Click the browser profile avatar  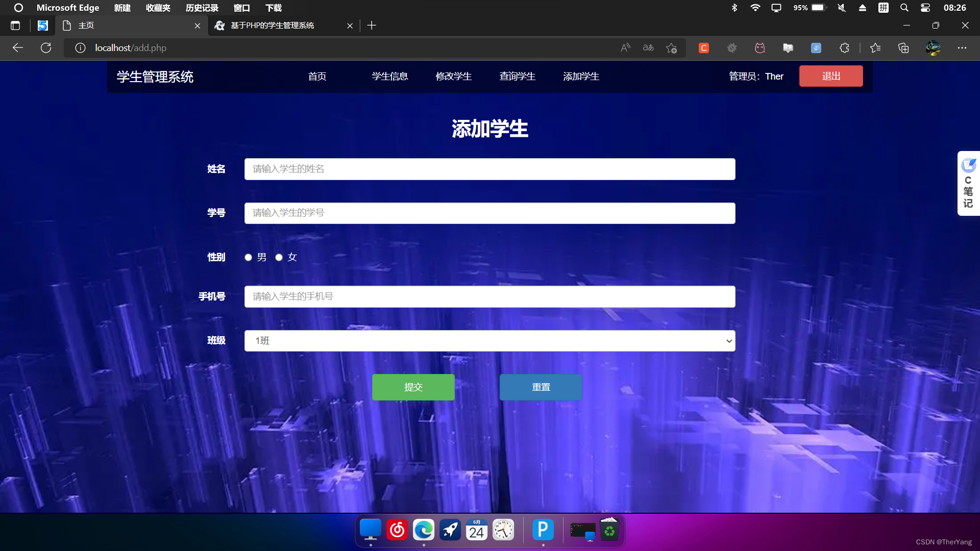point(934,48)
